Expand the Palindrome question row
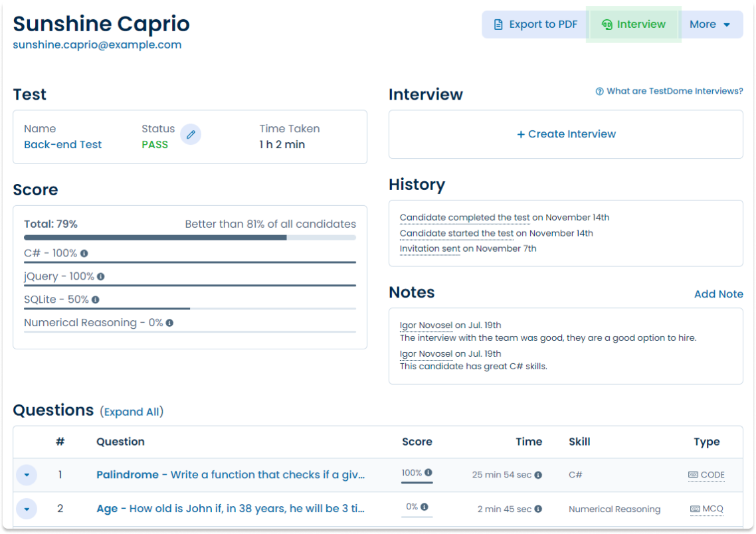 [x=27, y=475]
